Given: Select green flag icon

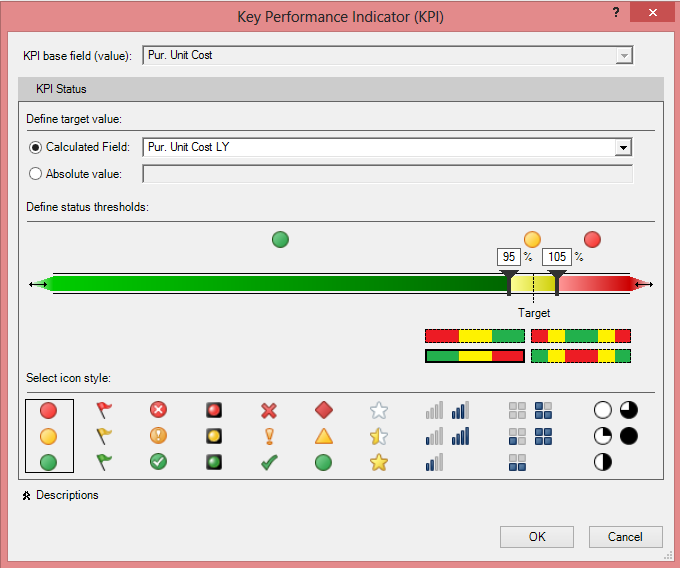Looking at the screenshot, I should pos(104,462).
